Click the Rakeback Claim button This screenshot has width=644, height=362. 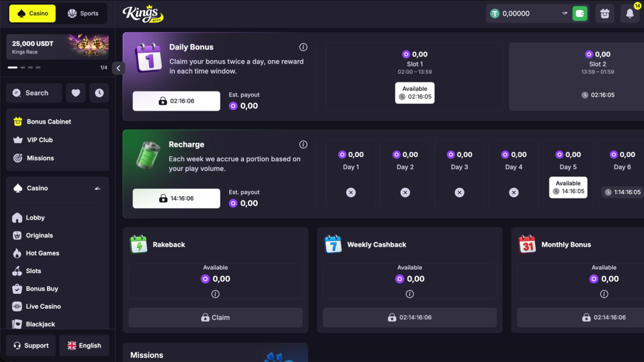pyautogui.click(x=215, y=317)
